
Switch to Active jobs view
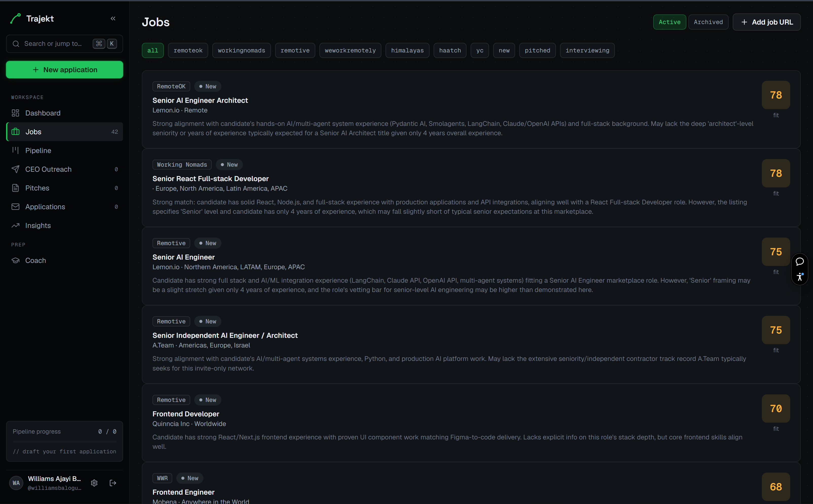(x=669, y=22)
